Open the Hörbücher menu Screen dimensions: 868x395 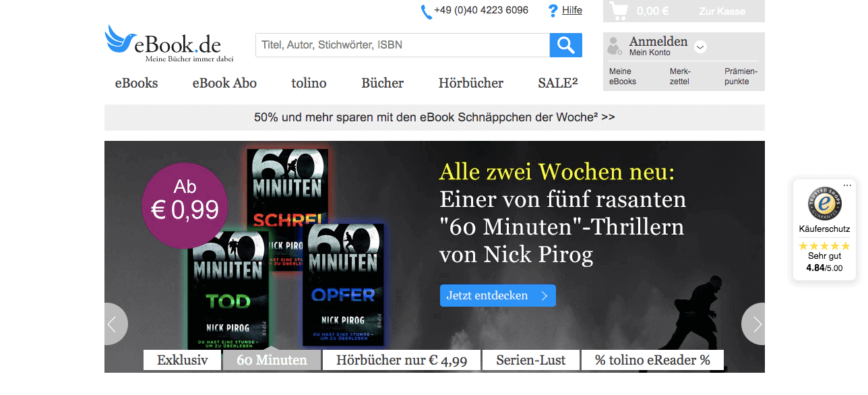pos(471,83)
